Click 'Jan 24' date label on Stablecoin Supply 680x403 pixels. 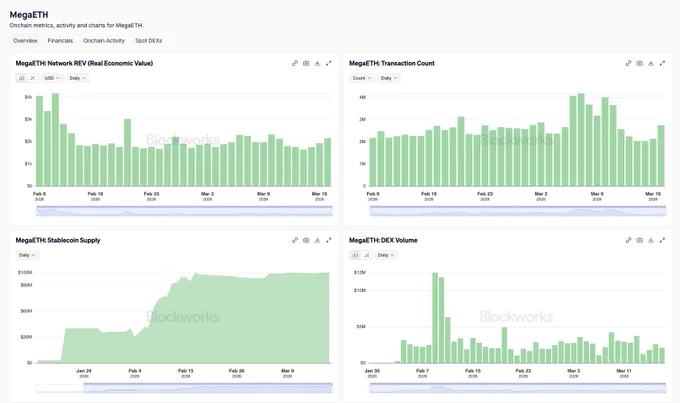[84, 373]
